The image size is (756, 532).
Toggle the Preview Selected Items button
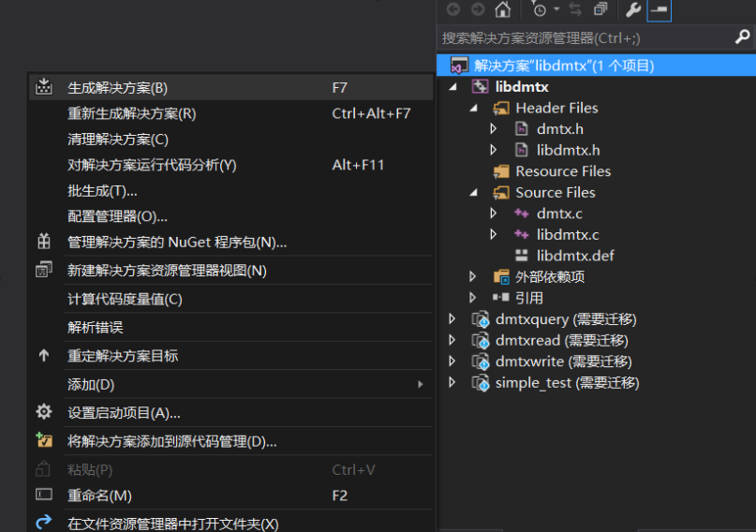click(659, 9)
